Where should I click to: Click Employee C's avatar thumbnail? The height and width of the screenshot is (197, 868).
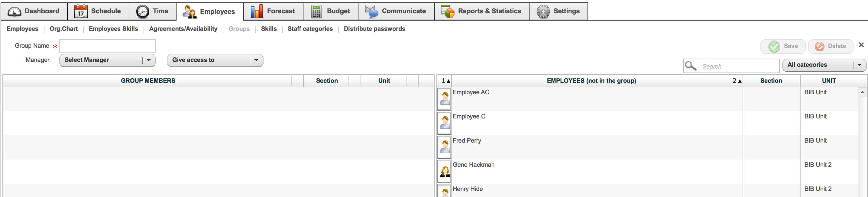click(x=444, y=123)
